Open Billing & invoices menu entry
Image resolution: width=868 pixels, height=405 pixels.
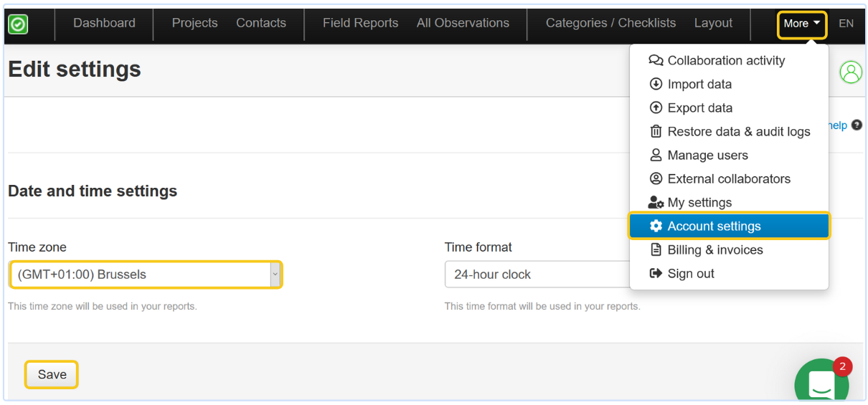click(714, 249)
